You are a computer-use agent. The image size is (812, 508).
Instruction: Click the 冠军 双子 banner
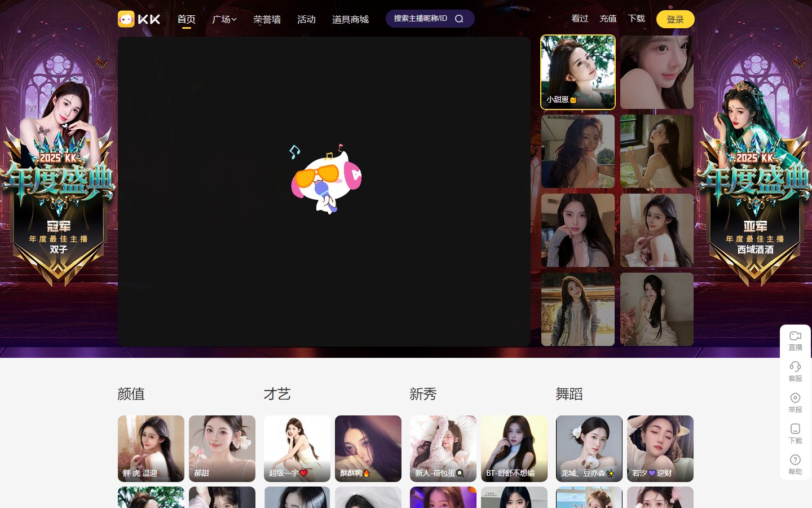point(58,181)
